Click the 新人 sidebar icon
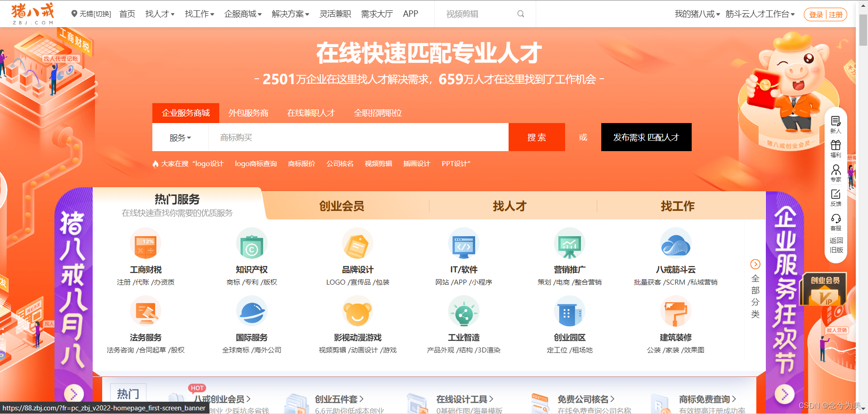This screenshot has width=868, height=414. [836, 121]
